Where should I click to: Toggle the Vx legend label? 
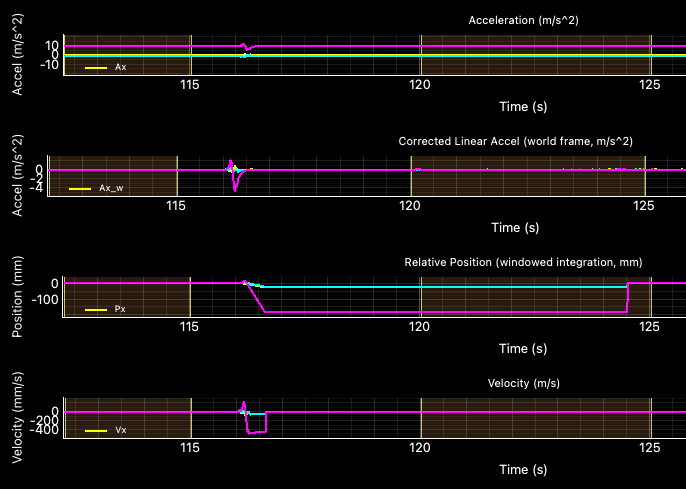coord(121,431)
